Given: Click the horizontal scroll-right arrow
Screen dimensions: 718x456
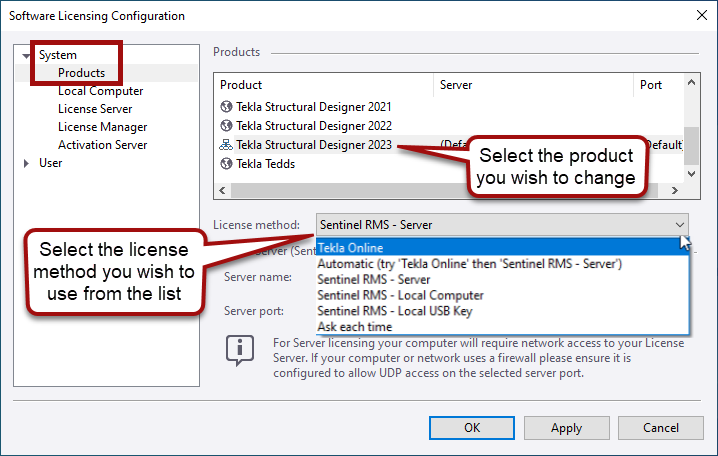Looking at the screenshot, I should click(674, 190).
